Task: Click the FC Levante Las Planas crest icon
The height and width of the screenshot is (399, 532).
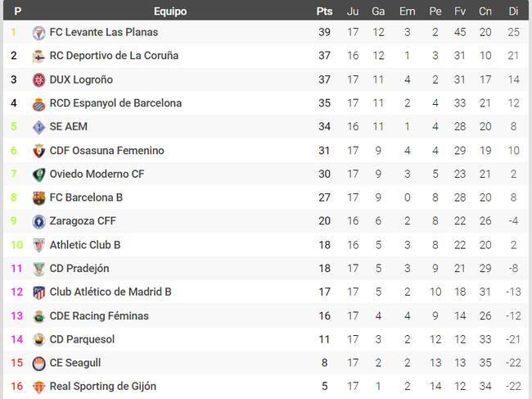Action: pos(38,33)
